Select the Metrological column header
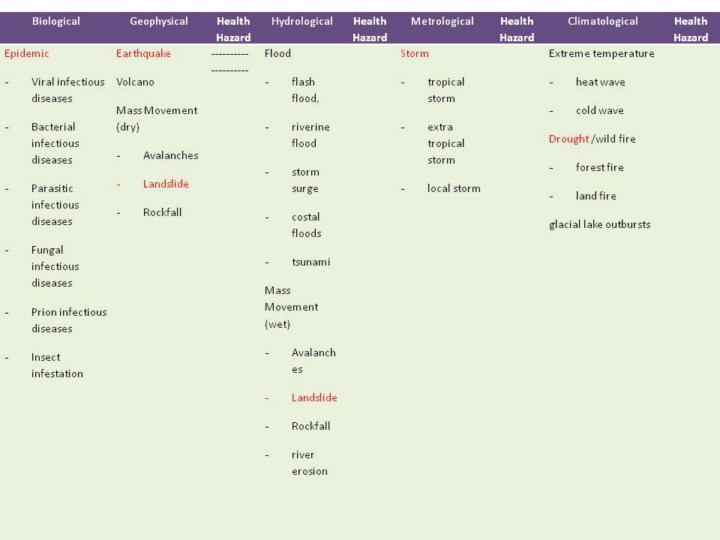The image size is (720, 540). 441,21
